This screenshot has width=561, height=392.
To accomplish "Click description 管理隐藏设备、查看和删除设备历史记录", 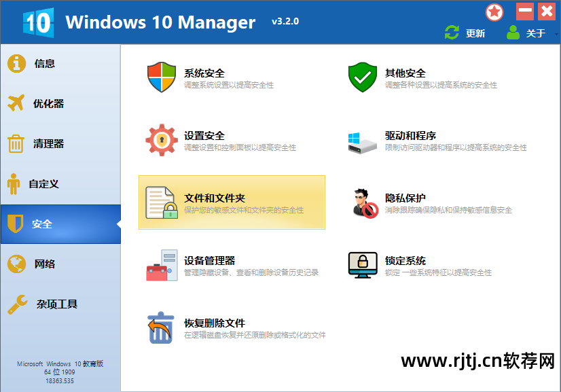I will pyautogui.click(x=251, y=273).
